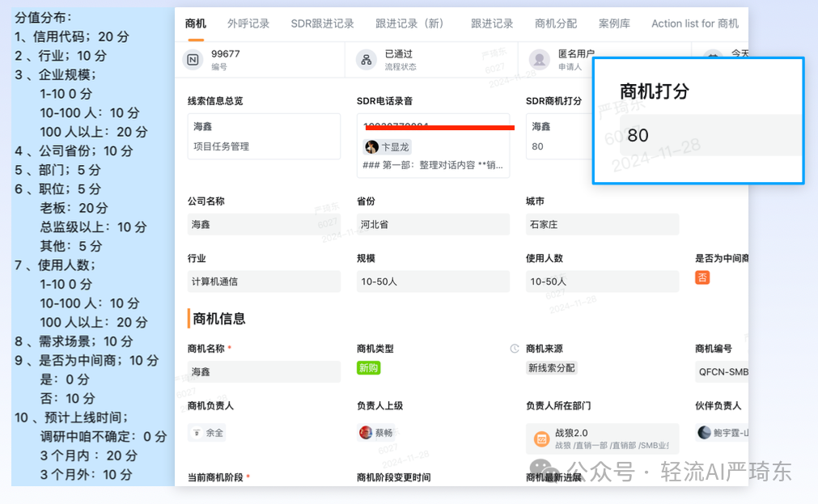Viewport: 818px width, 504px height.
Task: Click the 老板：20分 scoring line
Action: [x=74, y=208]
